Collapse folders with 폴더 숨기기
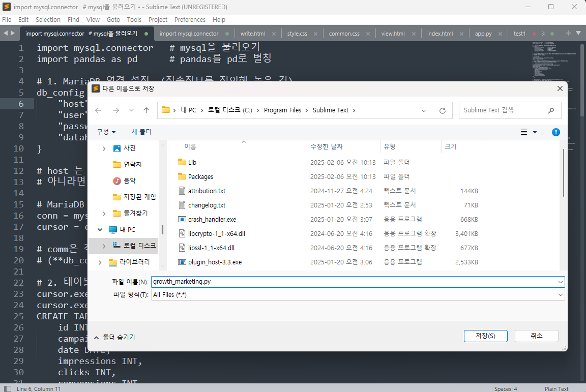The image size is (586, 392). 115,338
